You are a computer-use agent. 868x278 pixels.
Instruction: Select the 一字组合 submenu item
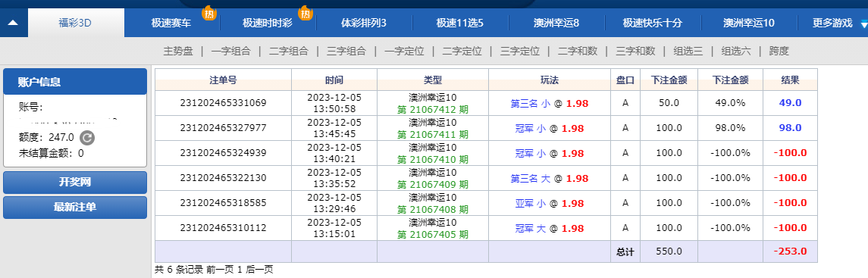coord(231,52)
